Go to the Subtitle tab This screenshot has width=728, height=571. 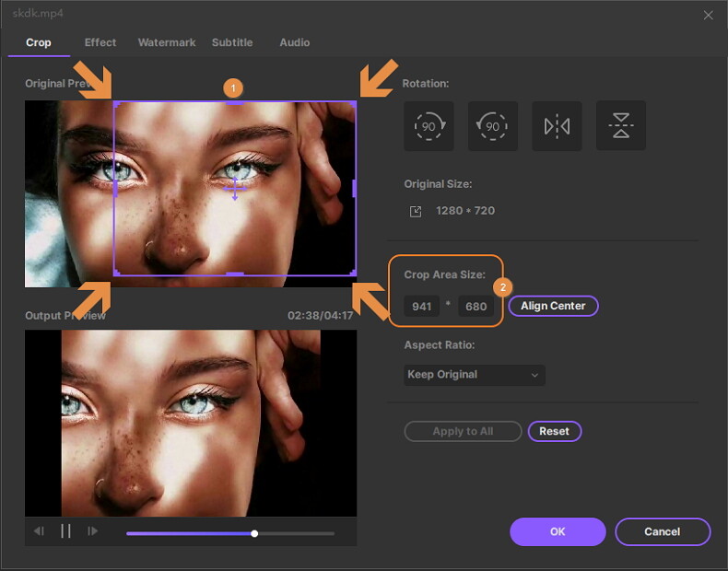(232, 42)
